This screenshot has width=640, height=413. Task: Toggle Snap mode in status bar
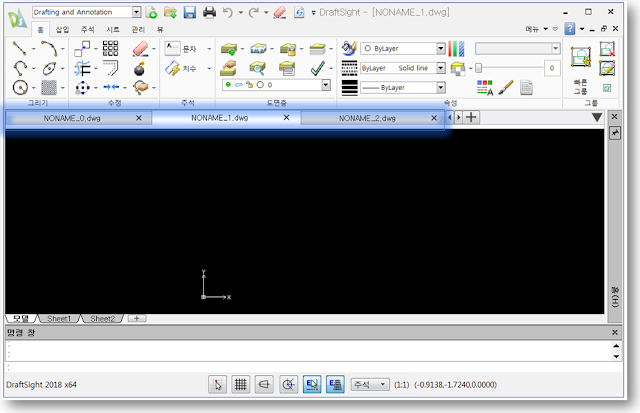[217, 384]
